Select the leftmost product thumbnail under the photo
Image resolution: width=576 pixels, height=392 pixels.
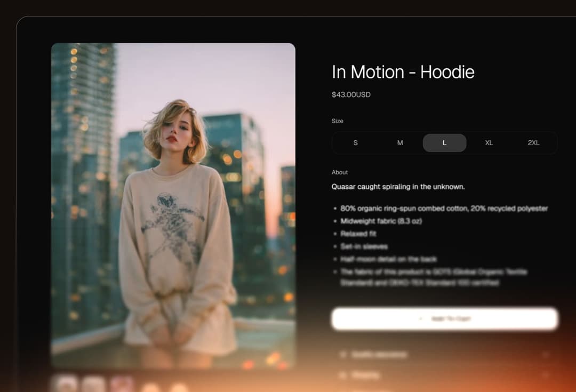click(66, 385)
